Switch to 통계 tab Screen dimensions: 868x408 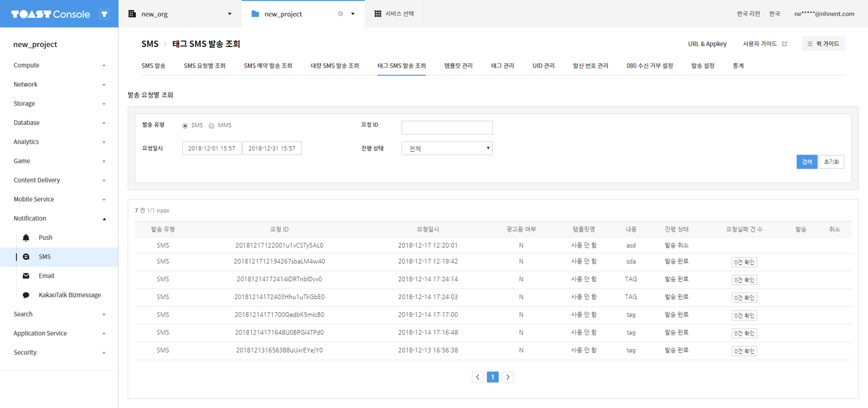click(738, 66)
